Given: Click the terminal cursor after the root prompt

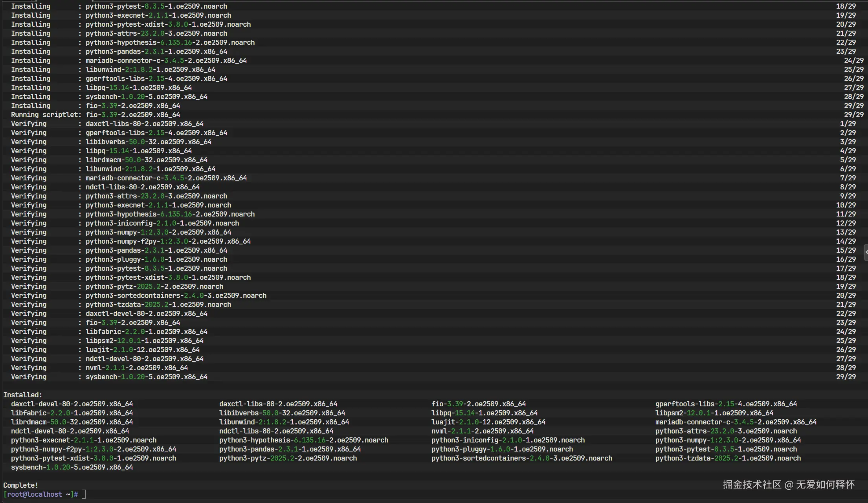Looking at the screenshot, I should (x=84, y=494).
